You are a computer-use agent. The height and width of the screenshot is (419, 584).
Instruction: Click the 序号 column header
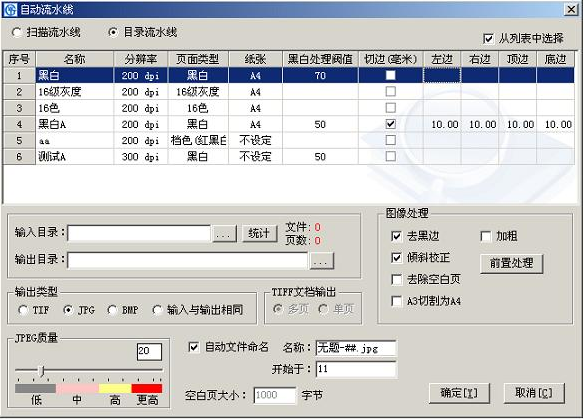click(x=19, y=59)
